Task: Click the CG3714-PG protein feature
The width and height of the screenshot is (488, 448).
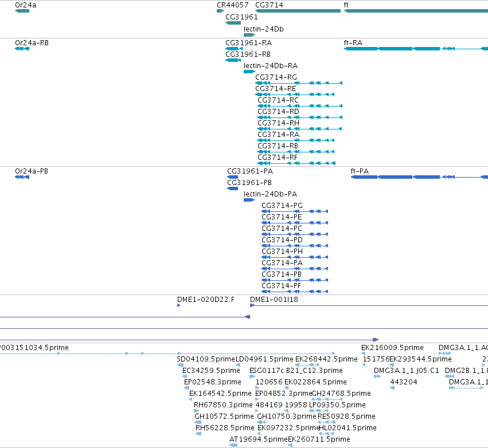Action: pos(295,211)
